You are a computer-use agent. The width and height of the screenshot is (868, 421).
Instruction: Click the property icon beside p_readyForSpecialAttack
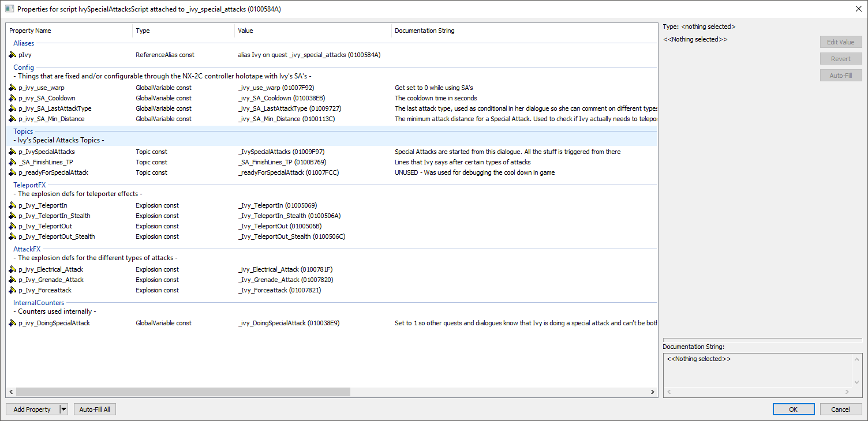coord(13,172)
